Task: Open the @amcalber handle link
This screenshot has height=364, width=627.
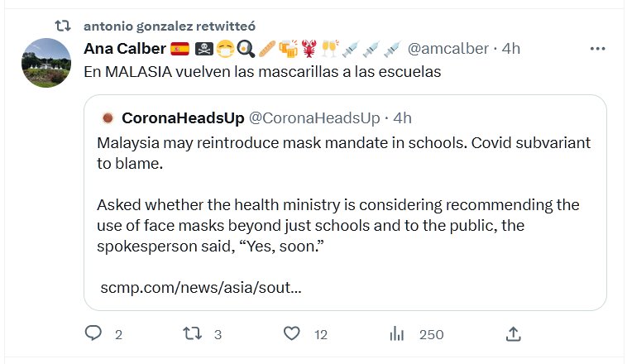Action: [x=448, y=49]
